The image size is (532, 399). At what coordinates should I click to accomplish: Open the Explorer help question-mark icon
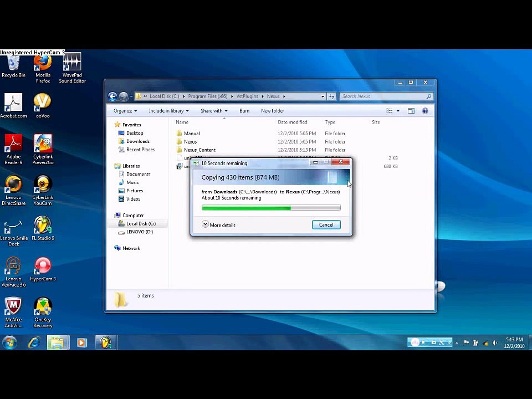(425, 111)
